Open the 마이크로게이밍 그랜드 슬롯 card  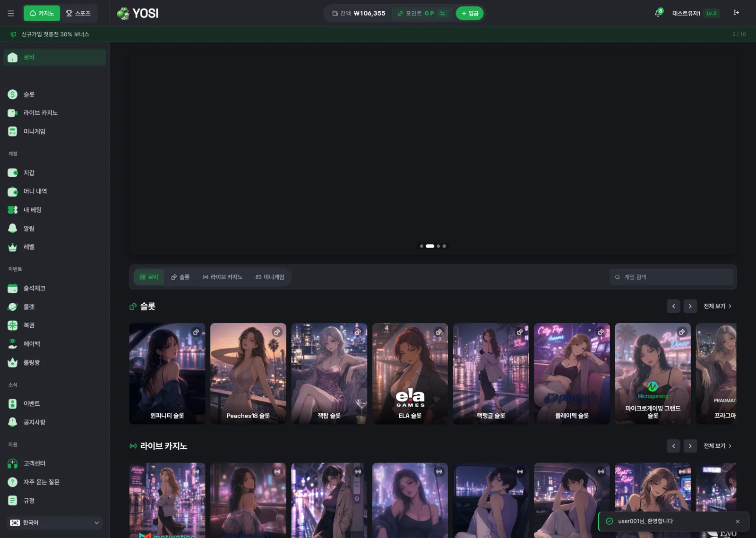pos(653,374)
